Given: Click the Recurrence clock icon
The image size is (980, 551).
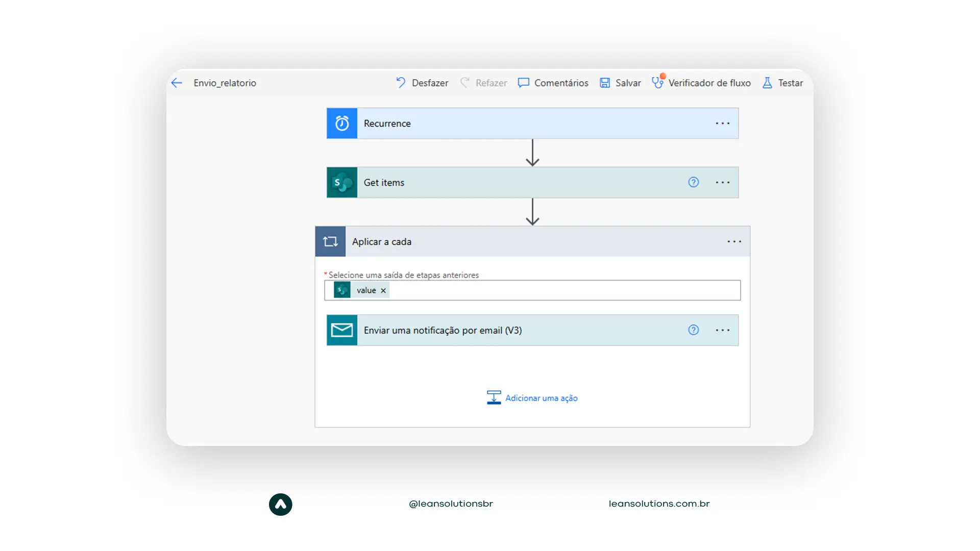Looking at the screenshot, I should click(x=342, y=123).
